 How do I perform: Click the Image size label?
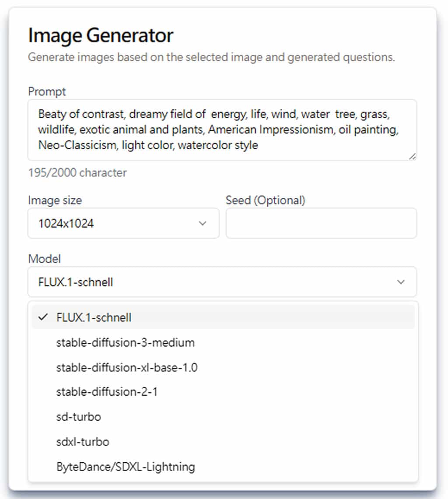tap(55, 200)
